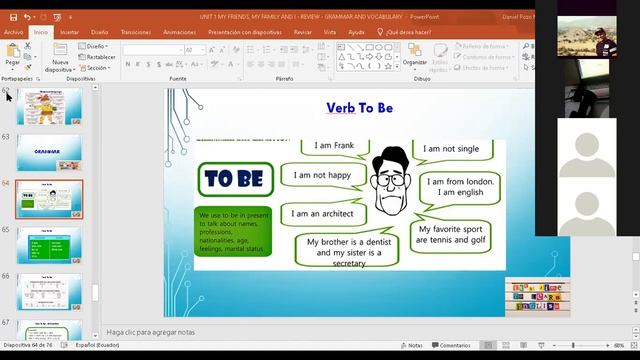Select the rectangle shape in shapes gallery
The width and height of the screenshot is (640, 360).
coord(370,47)
